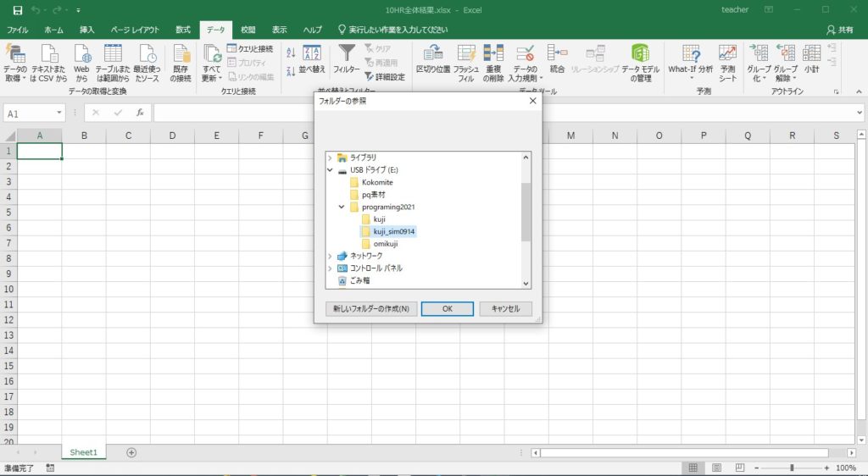Screen dimensions: 868x476
Task: Click the 実行したい作業を入力してください (Tell me) search box
Action: [393, 30]
